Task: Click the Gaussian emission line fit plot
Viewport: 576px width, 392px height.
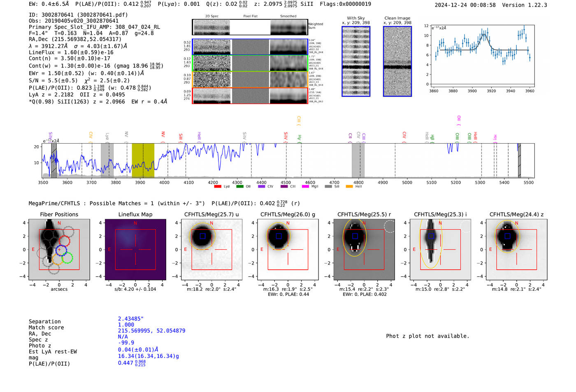Action: tap(482, 56)
